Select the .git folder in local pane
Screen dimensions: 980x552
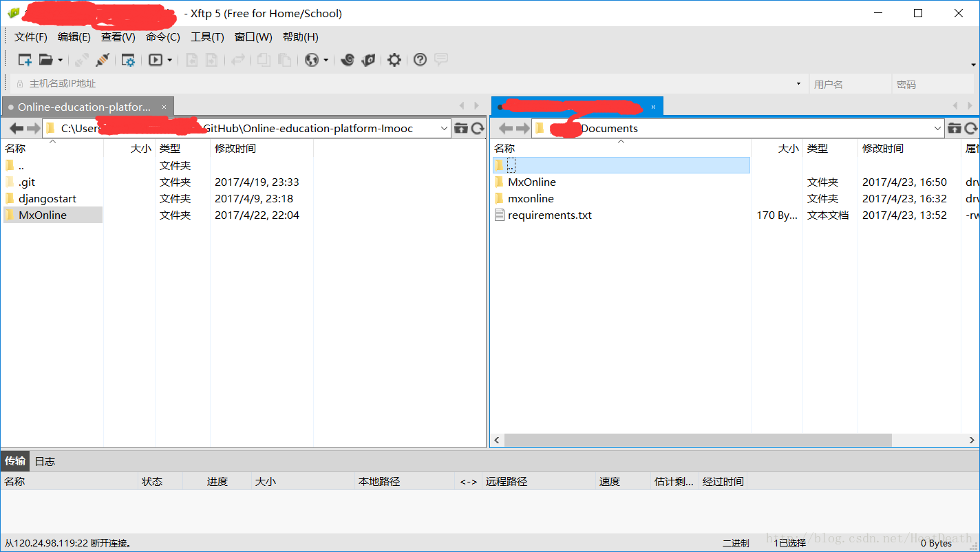(27, 182)
